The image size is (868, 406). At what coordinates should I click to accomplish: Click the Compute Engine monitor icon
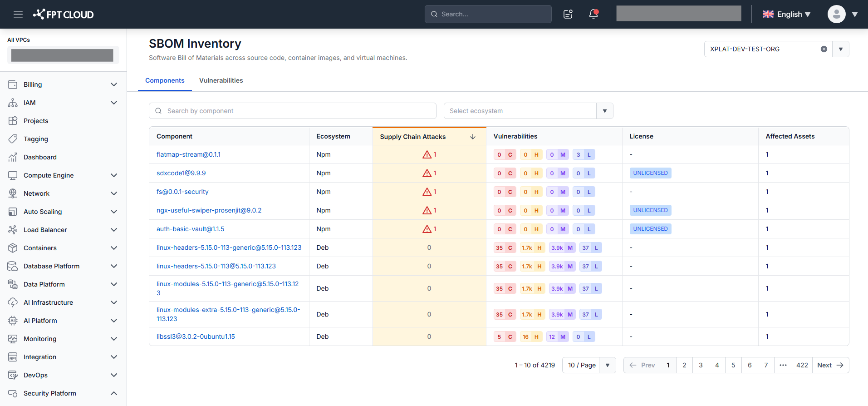tap(13, 175)
